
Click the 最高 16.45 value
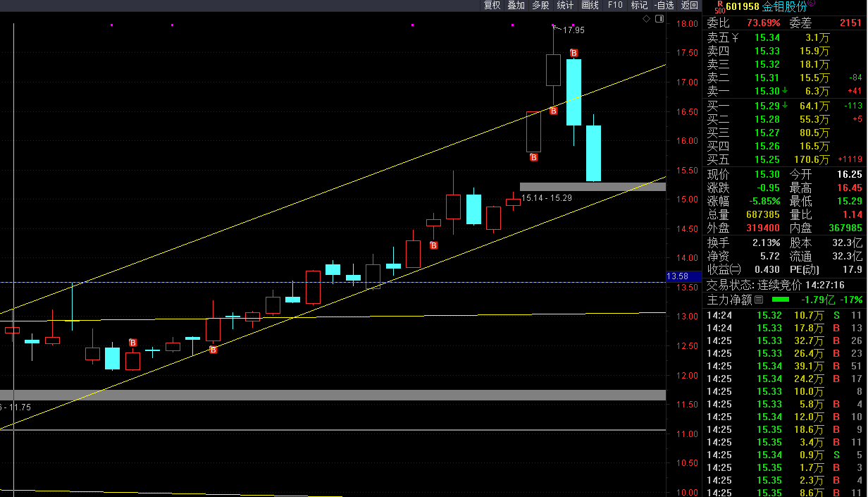point(850,188)
